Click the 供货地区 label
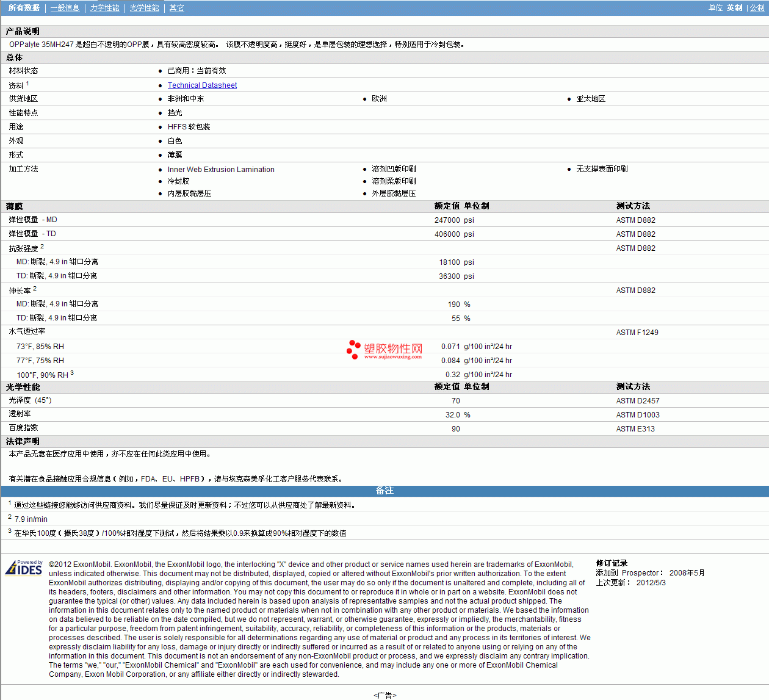This screenshot has width=769, height=700. coord(23,99)
